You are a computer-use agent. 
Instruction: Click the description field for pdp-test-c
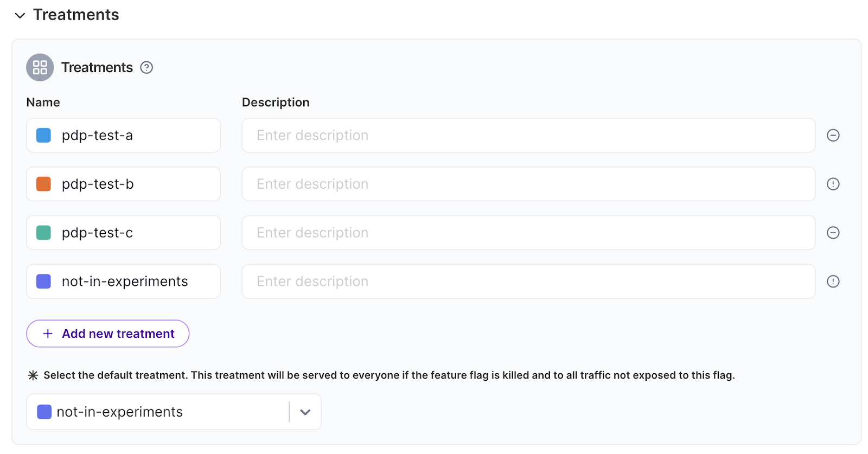click(x=528, y=233)
